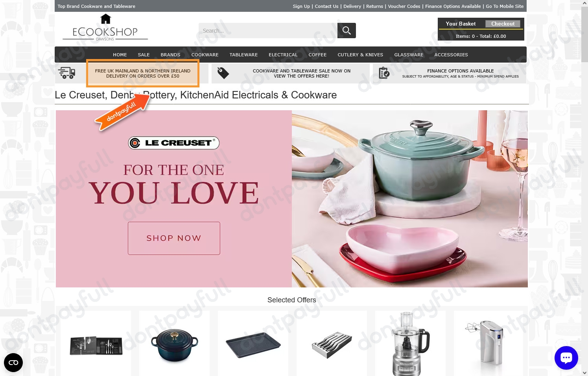Open the COOKWARE menu

point(205,55)
